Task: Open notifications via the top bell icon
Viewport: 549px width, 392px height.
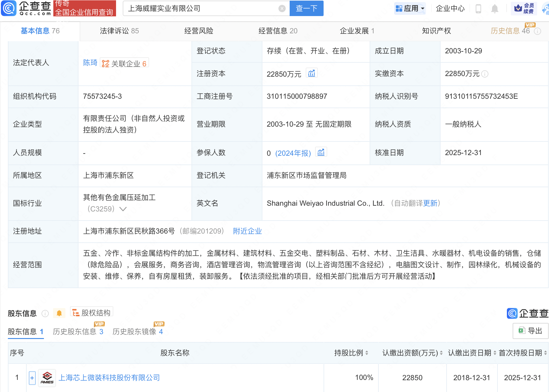Action: (x=495, y=8)
